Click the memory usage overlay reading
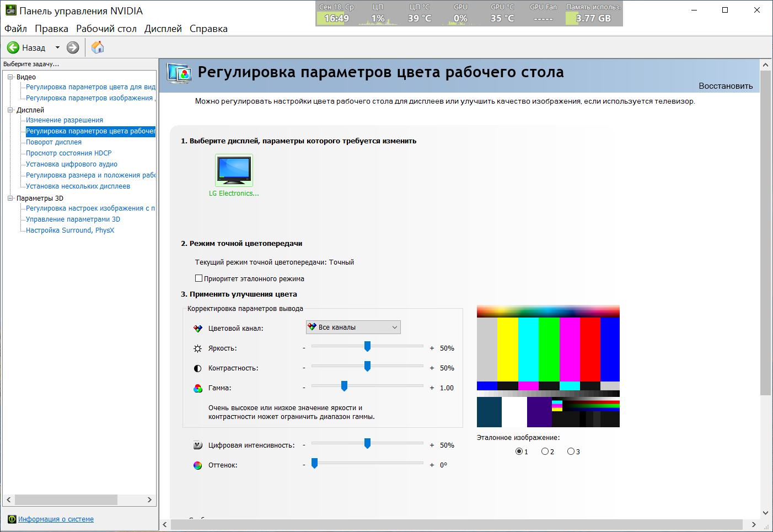Image resolution: width=773 pixels, height=532 pixels. (593, 18)
